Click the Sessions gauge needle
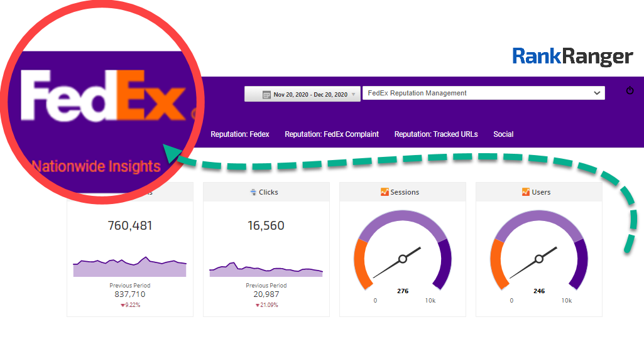The width and height of the screenshot is (644, 339). tap(398, 262)
